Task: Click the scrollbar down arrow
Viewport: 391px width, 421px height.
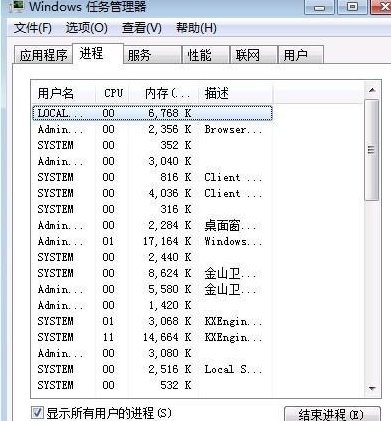Action: [372, 388]
